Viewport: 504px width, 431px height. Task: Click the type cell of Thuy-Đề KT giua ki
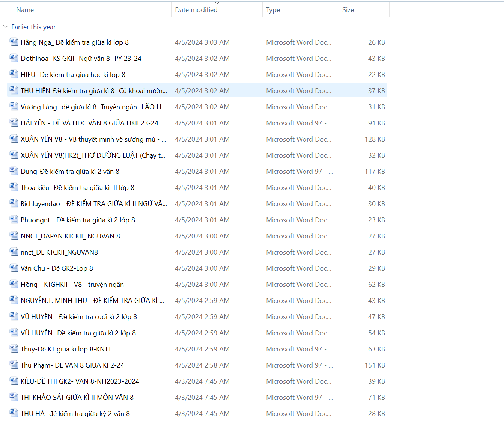coord(299,349)
